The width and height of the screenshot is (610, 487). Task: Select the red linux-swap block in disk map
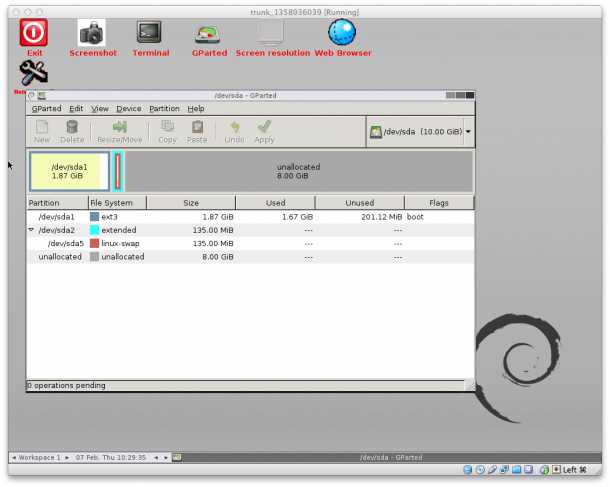tap(118, 171)
